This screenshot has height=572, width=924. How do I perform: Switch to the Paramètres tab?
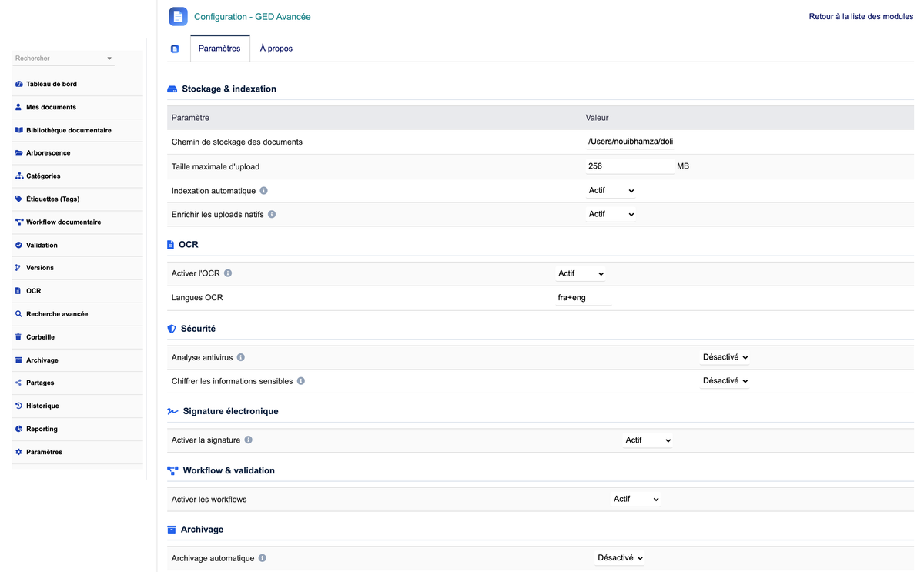tap(219, 49)
